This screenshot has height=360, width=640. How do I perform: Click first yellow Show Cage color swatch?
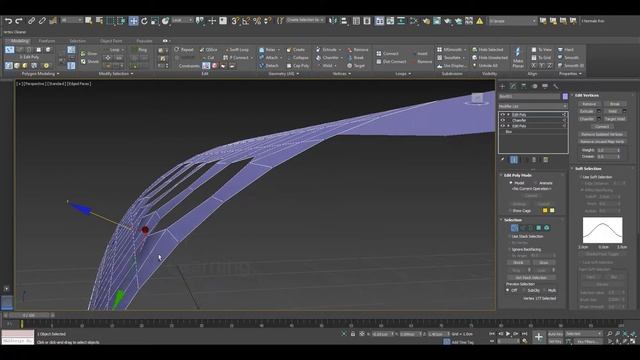[545, 211]
